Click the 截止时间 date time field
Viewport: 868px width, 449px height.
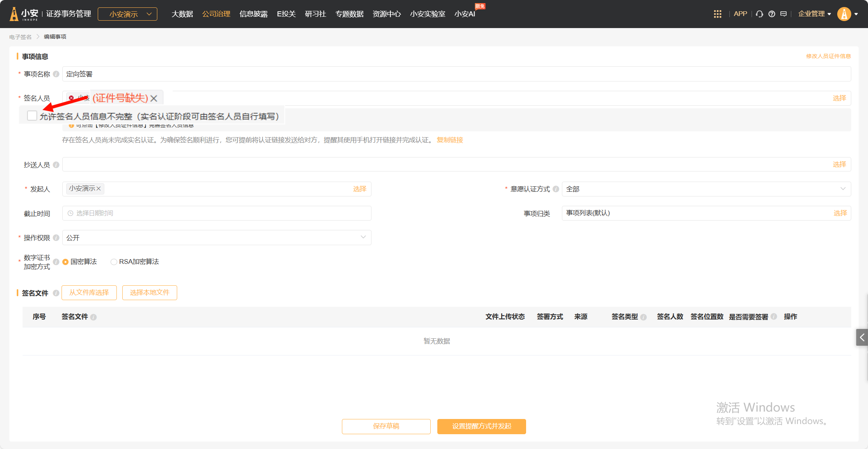click(x=217, y=213)
